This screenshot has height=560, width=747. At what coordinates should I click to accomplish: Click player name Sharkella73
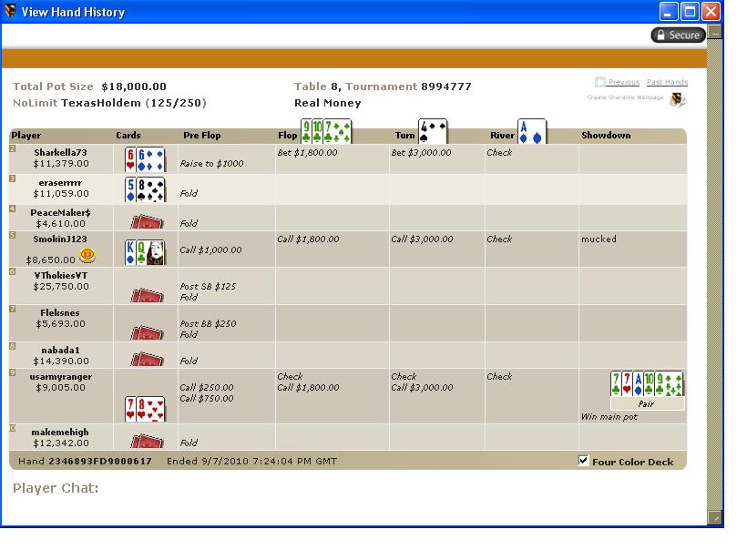60,152
